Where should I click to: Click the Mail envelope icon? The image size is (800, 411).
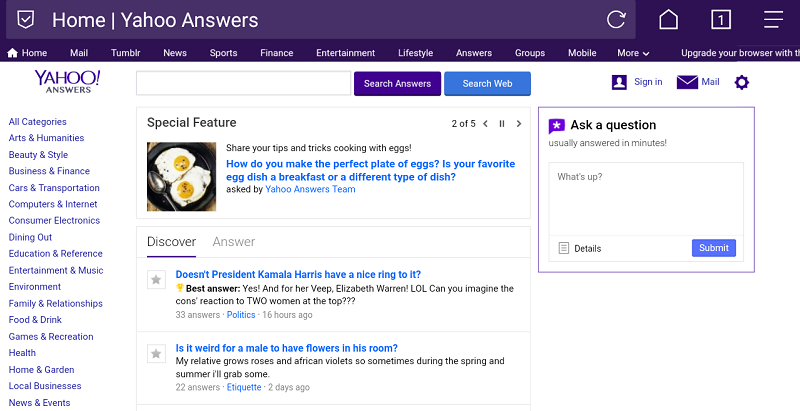[687, 82]
